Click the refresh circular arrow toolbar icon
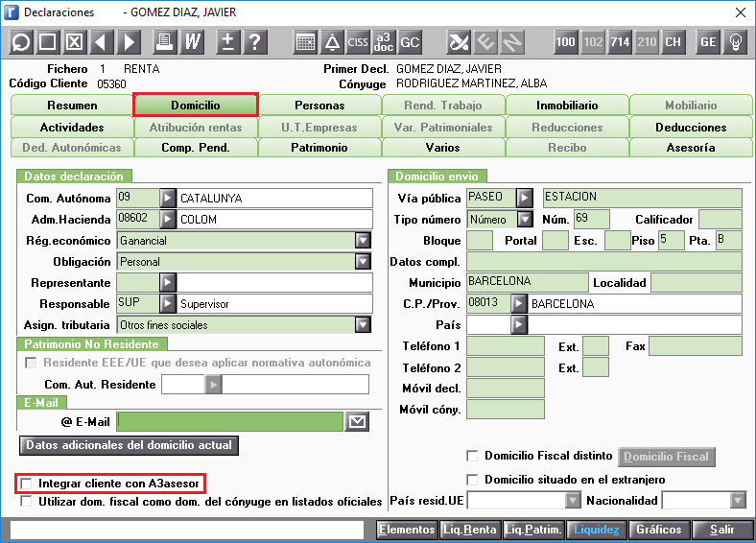The height and width of the screenshot is (543, 756). point(21,42)
